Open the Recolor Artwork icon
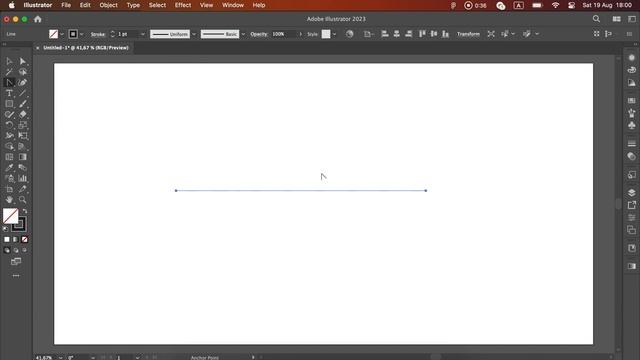 (349, 34)
